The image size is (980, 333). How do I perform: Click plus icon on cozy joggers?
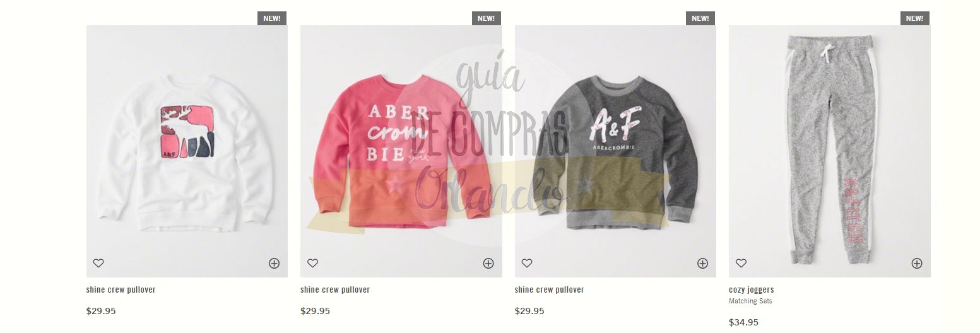(x=917, y=264)
